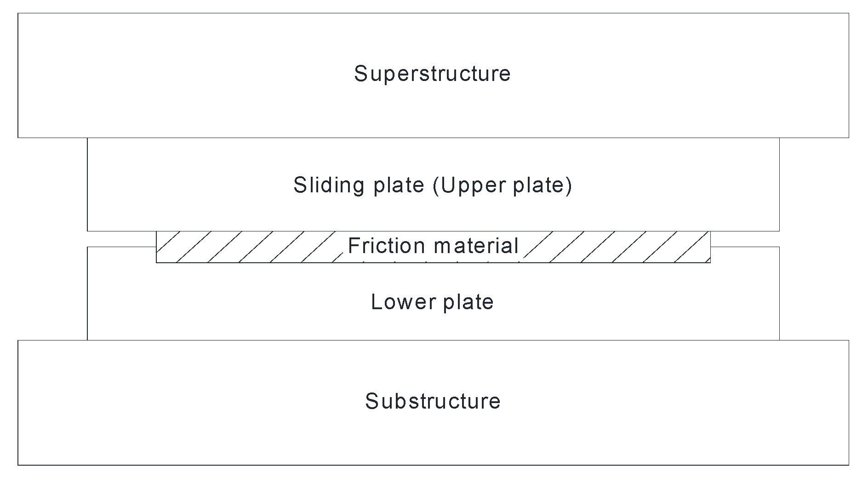Screen dimensions: 868x479
Task: Click the right edge of the Lower plate box
Action: coord(779,294)
